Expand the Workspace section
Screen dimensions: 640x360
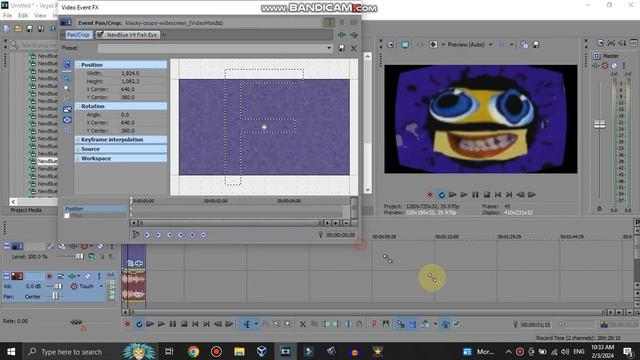(x=78, y=158)
